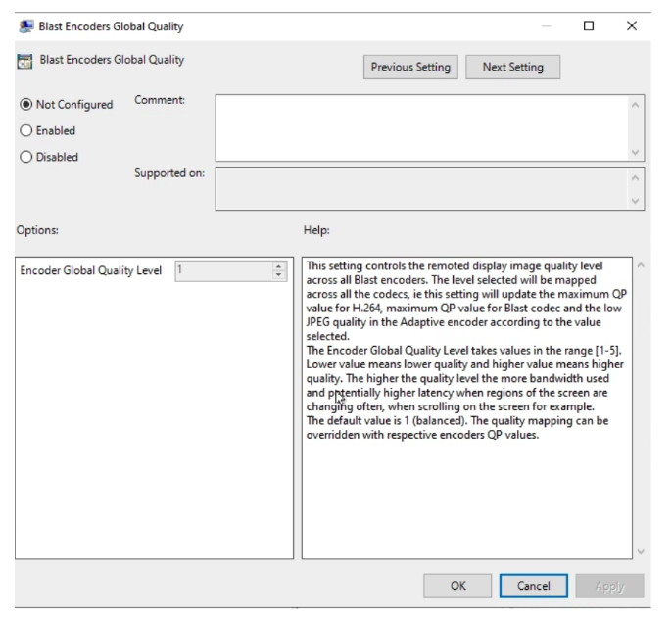Screen dimensions: 672x619
Task: Click the title bar application icon
Action: coord(26,26)
